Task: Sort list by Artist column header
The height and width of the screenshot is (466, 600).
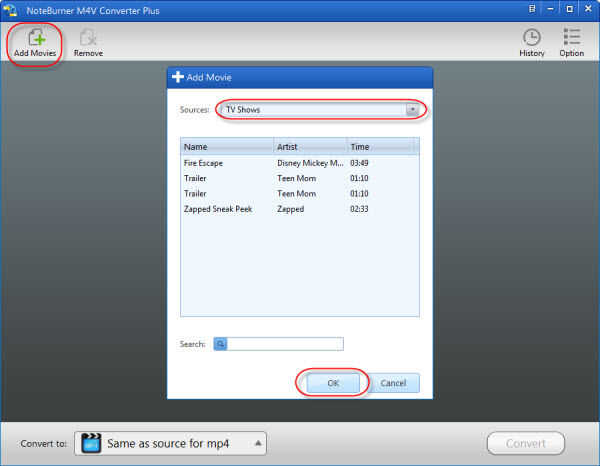Action: (310, 147)
